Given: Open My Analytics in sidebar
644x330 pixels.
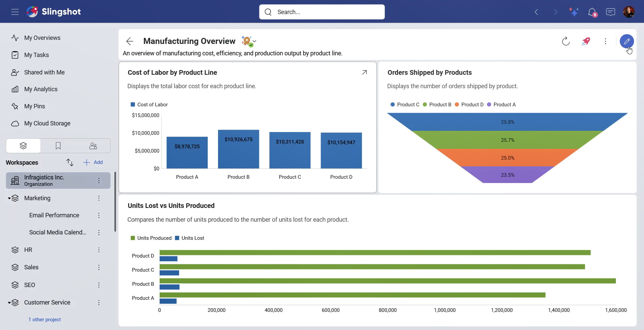Looking at the screenshot, I should tap(41, 89).
